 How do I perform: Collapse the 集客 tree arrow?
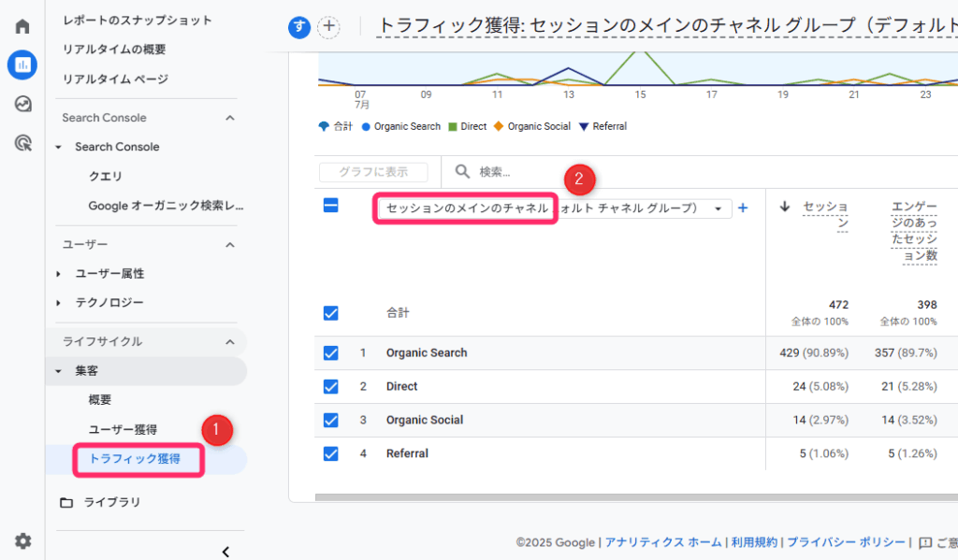click(59, 371)
